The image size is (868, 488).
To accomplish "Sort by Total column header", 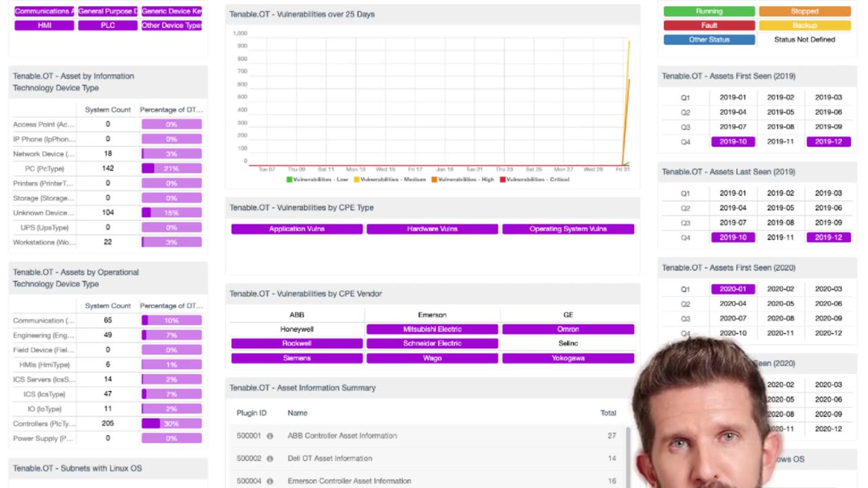I will pos(608,413).
